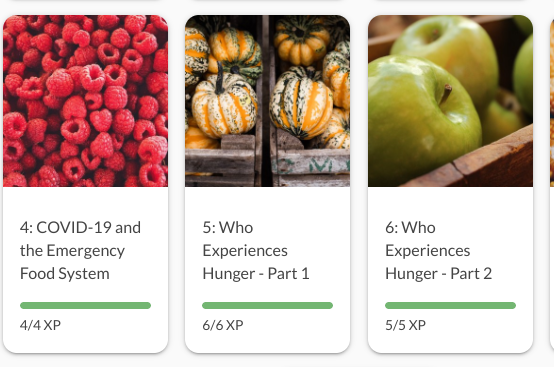This screenshot has height=367, width=554.
Task: Click the cut-off card body right of lesson 6
Action: click(552, 270)
